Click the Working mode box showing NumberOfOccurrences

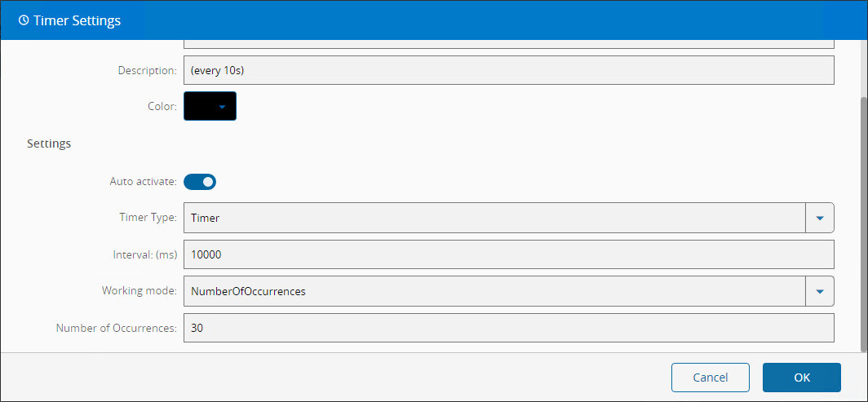494,291
